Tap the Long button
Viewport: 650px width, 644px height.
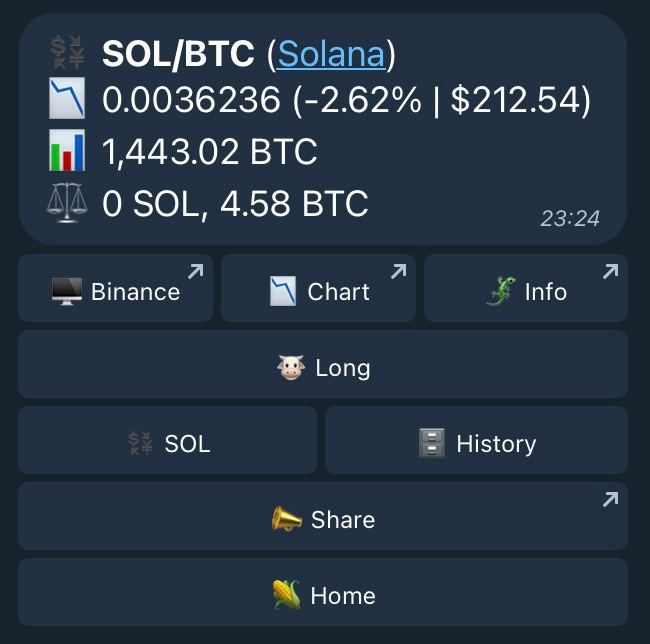pos(323,364)
